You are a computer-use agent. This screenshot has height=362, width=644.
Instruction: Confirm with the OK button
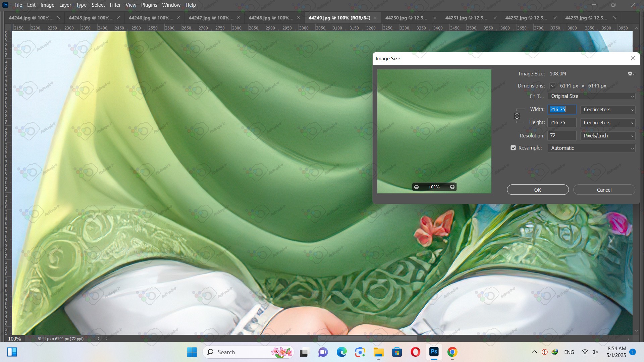click(538, 190)
